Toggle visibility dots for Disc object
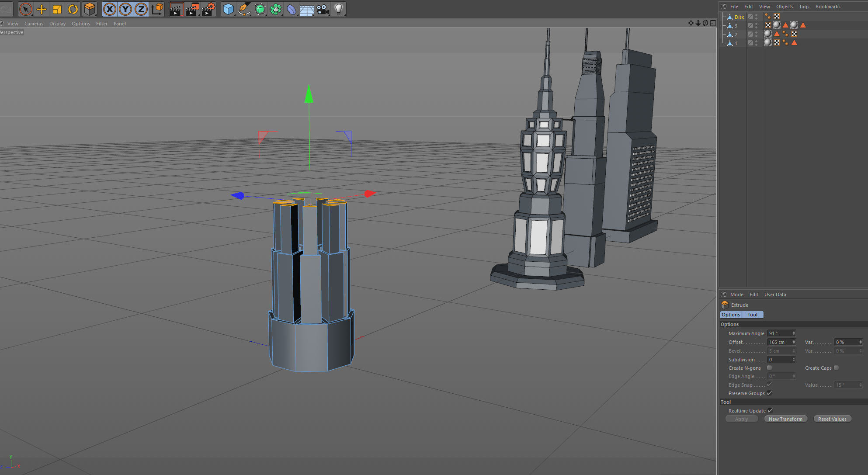868x475 pixels. 757,17
